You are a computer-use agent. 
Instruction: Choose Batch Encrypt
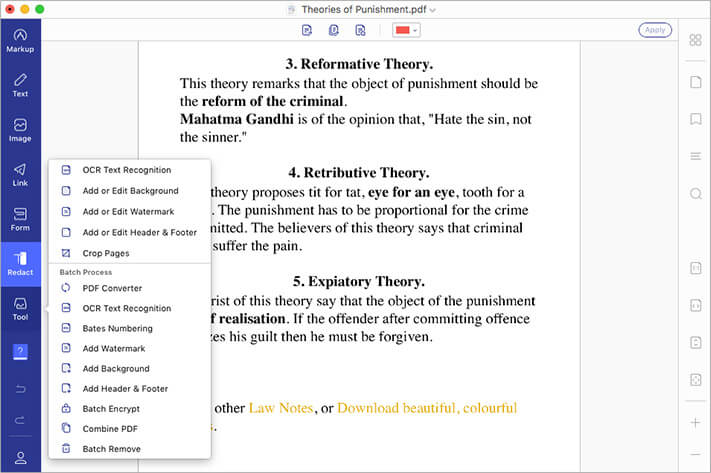point(130,409)
